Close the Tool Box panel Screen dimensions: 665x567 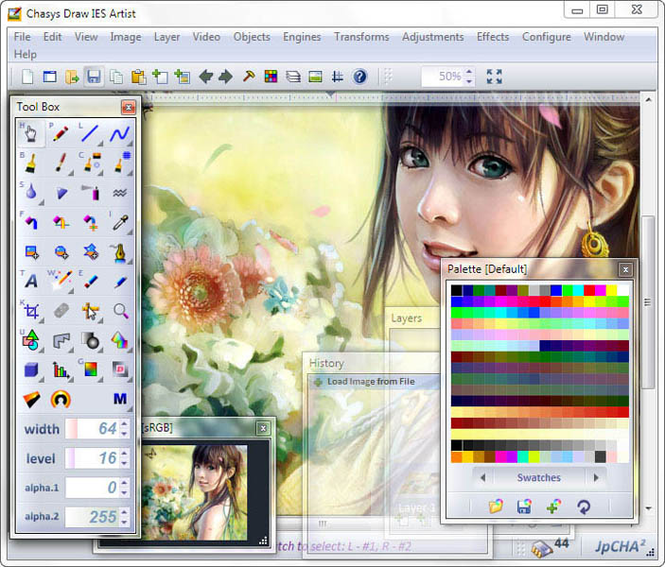pos(128,107)
